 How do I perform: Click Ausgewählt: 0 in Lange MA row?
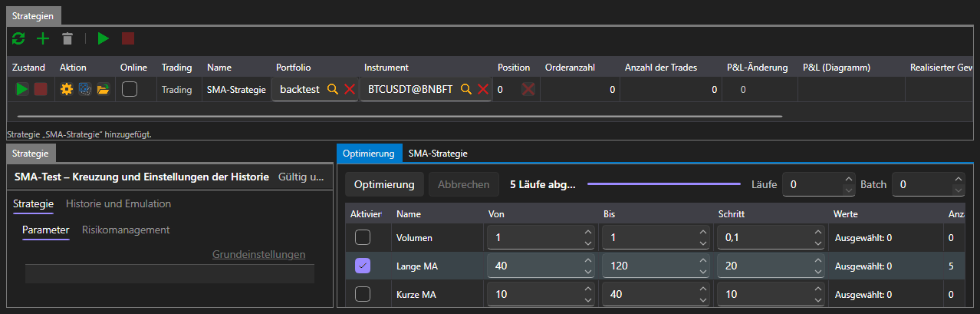pos(863,266)
